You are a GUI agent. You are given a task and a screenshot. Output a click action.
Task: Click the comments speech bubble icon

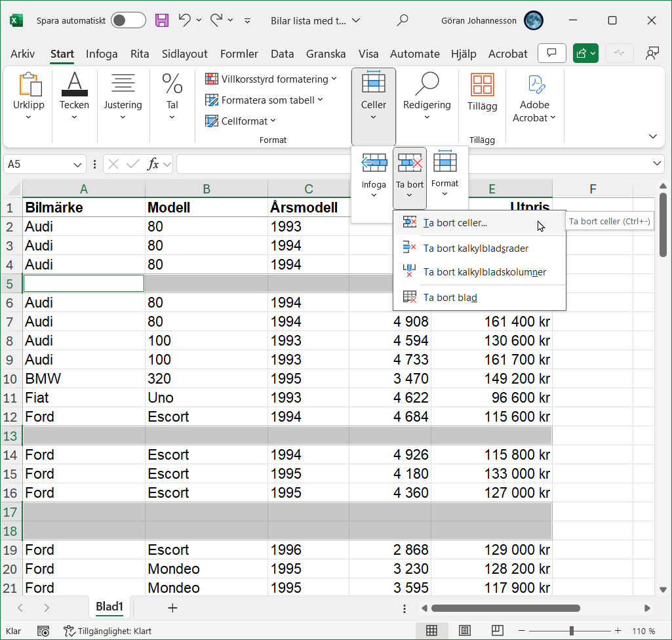coord(551,53)
